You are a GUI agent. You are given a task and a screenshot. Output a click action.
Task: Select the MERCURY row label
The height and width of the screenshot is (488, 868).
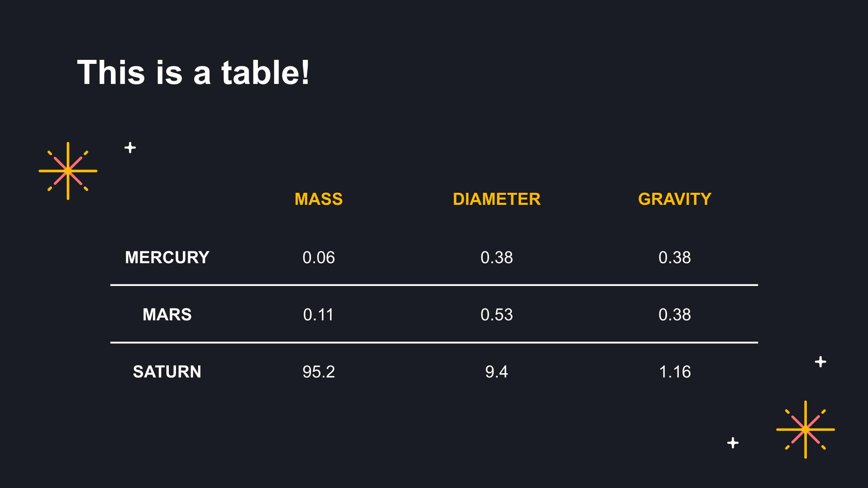pos(167,257)
